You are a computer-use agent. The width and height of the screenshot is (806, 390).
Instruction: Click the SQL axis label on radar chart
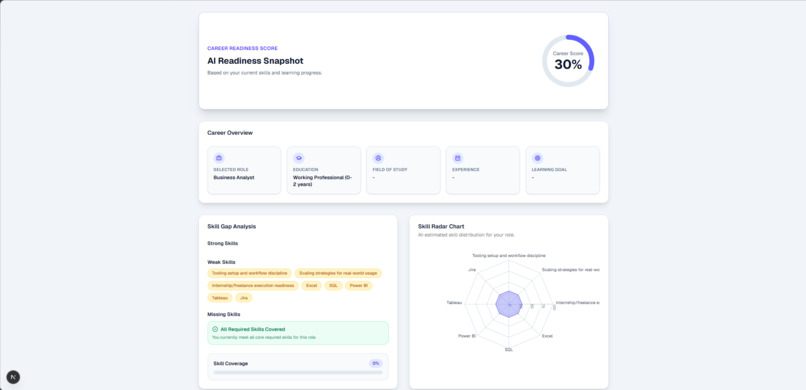click(x=509, y=349)
